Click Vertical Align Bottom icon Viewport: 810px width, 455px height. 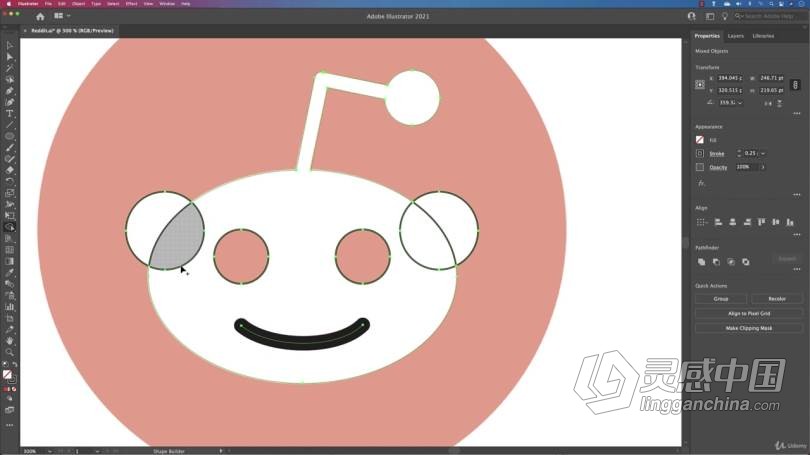[x=790, y=222]
